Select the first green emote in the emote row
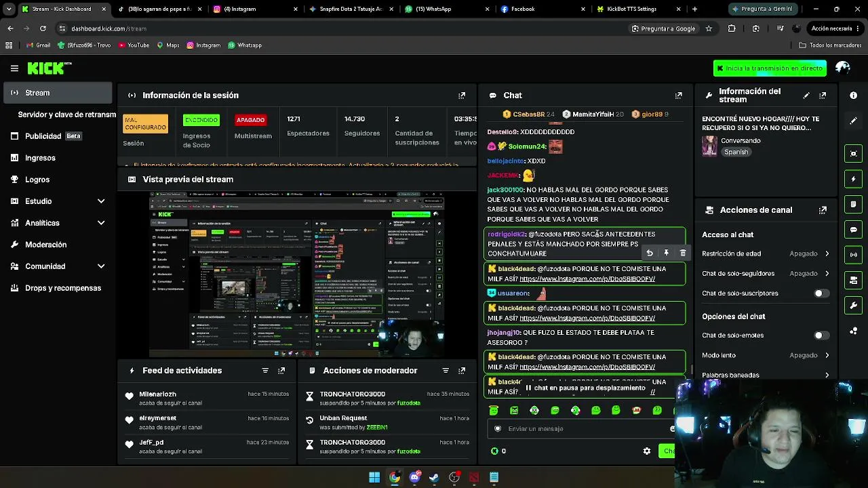Image resolution: width=868 pixels, height=488 pixels. point(494,410)
